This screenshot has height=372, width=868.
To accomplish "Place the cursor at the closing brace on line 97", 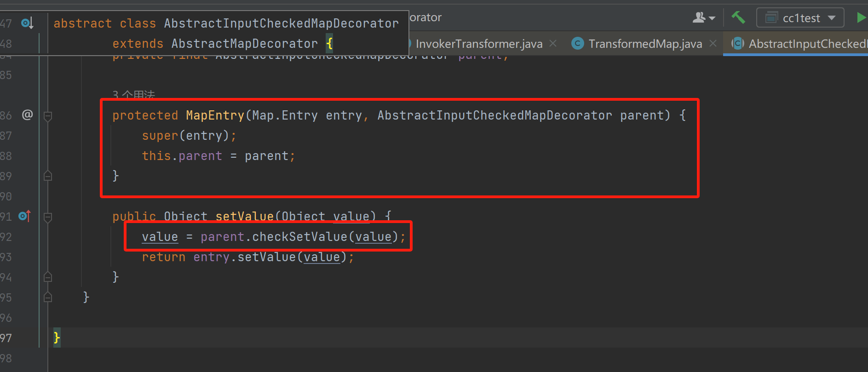I will (57, 338).
